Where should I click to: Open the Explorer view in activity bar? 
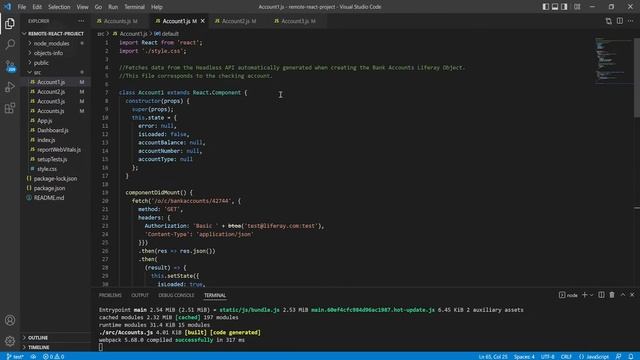(x=10, y=23)
